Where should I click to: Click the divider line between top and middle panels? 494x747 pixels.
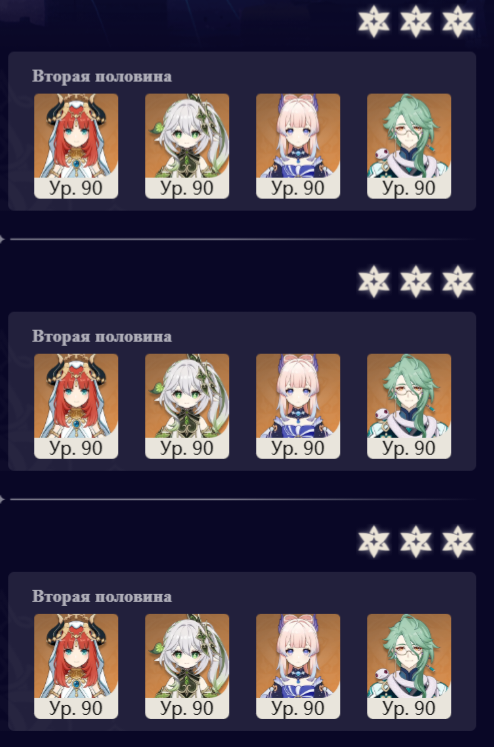pos(241,239)
